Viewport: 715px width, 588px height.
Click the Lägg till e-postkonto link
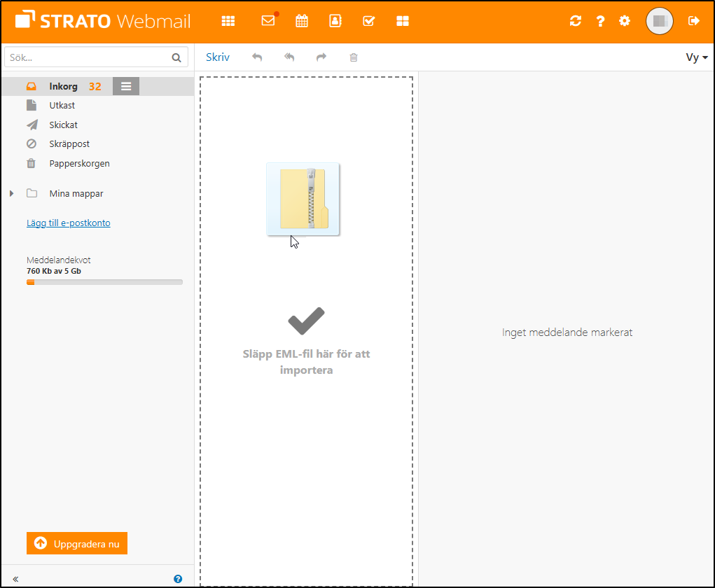68,223
